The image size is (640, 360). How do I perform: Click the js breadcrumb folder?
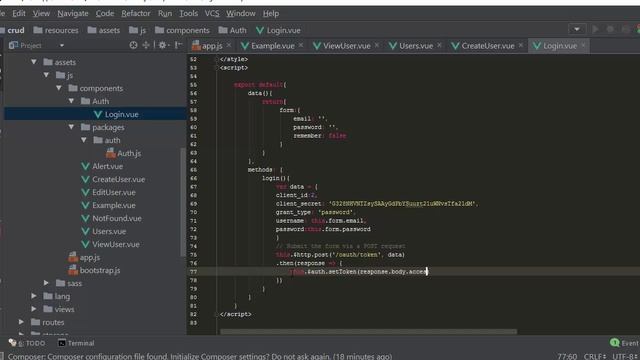click(138, 30)
